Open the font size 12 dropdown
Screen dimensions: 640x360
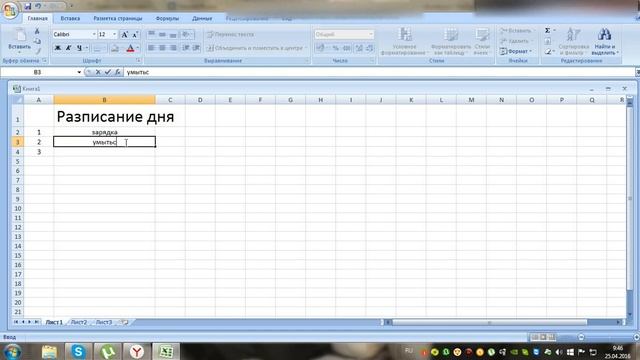(114, 35)
